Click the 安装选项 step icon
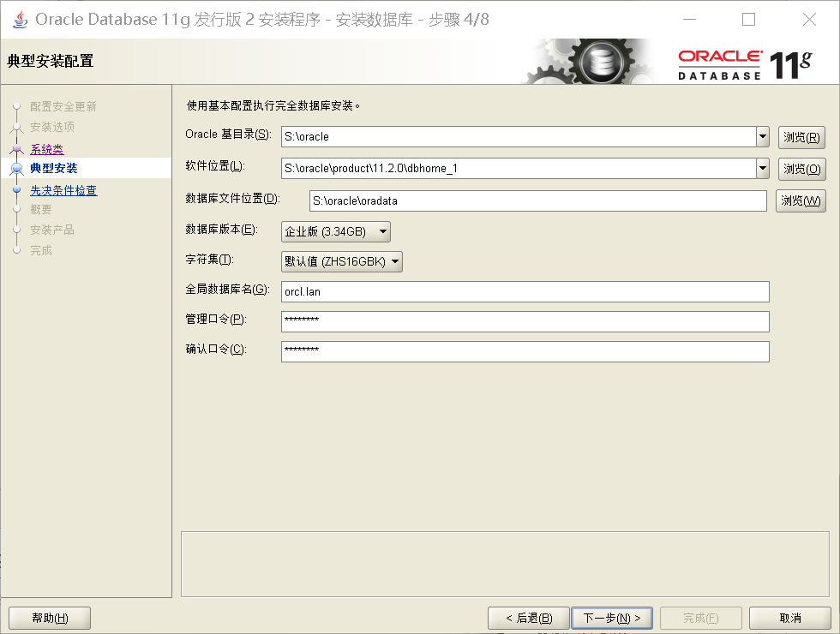The image size is (840, 634). point(18,128)
